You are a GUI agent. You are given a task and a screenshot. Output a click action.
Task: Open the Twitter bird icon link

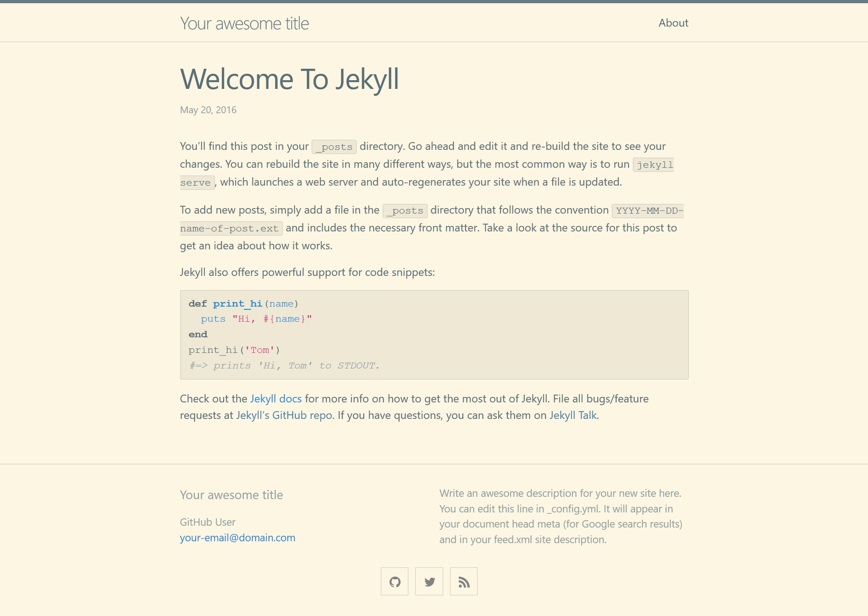[x=429, y=582]
